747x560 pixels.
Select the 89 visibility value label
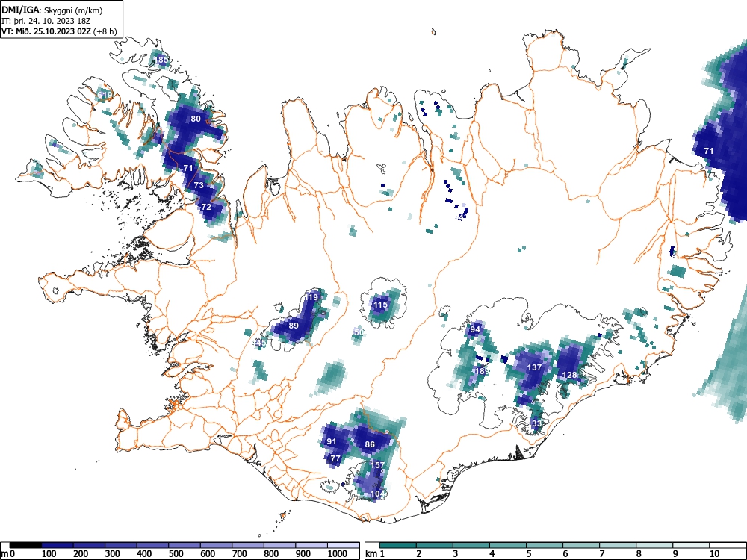point(294,326)
